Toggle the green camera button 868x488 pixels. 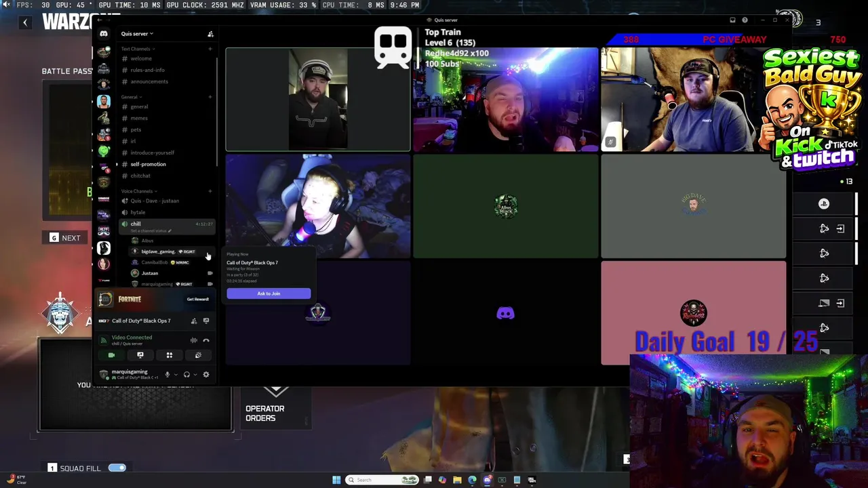(111, 355)
